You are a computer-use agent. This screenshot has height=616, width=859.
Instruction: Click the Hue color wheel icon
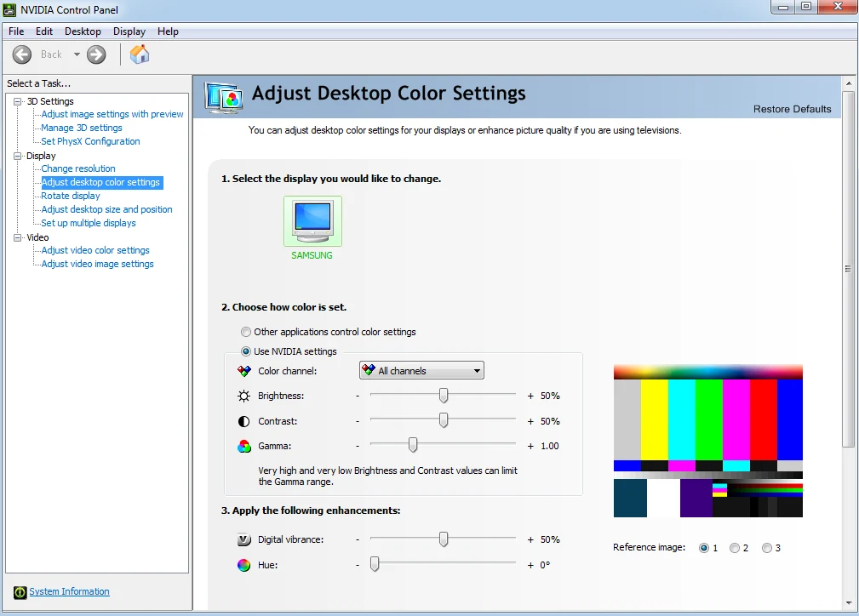coord(243,565)
